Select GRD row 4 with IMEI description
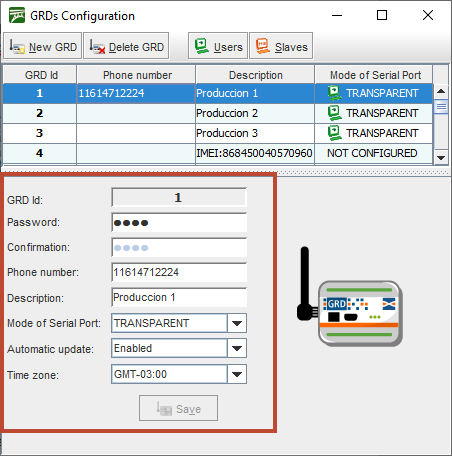The width and height of the screenshot is (452, 456). 218,153
